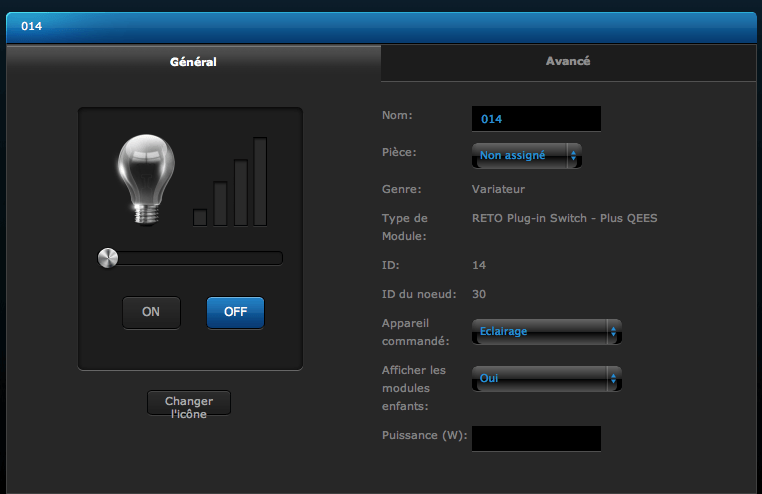Click the 014 title in header bar

point(32,26)
